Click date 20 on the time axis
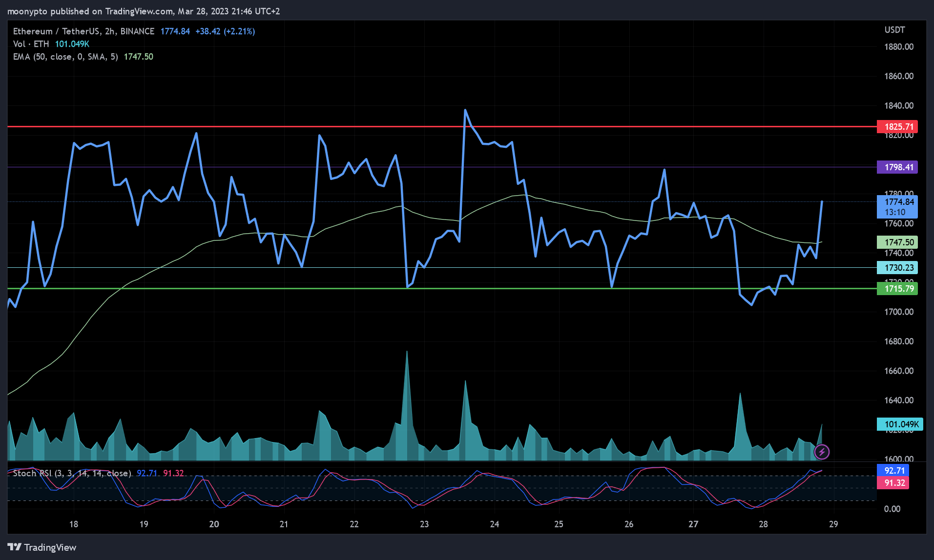Viewport: 934px width, 560px height. point(214,524)
